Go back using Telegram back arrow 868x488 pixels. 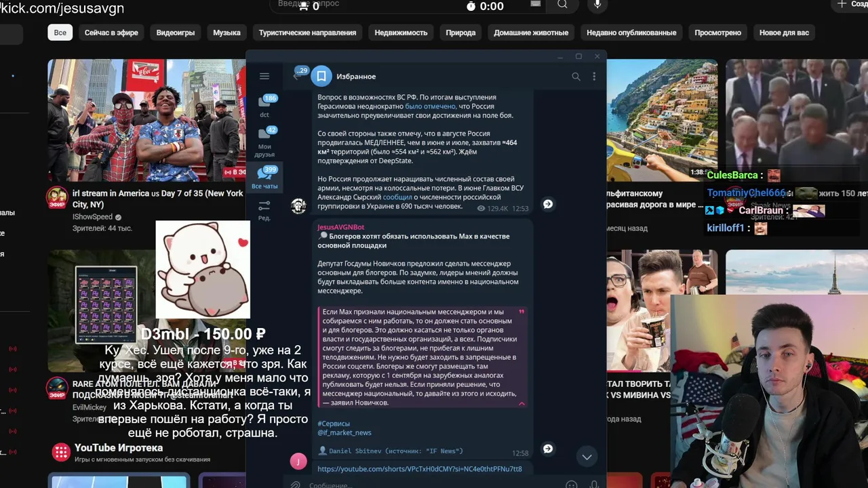pyautogui.click(x=296, y=77)
